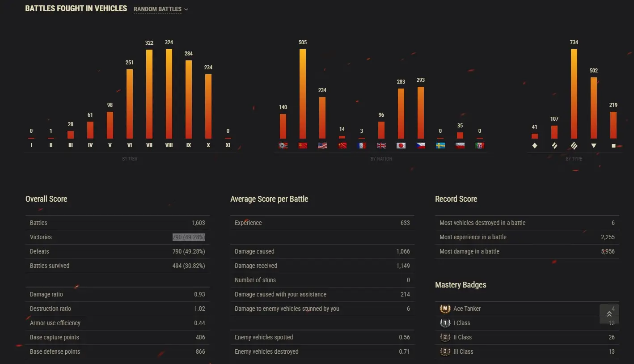Click the heavy tank type icon
The width and height of the screenshot is (634, 364).
point(574,145)
